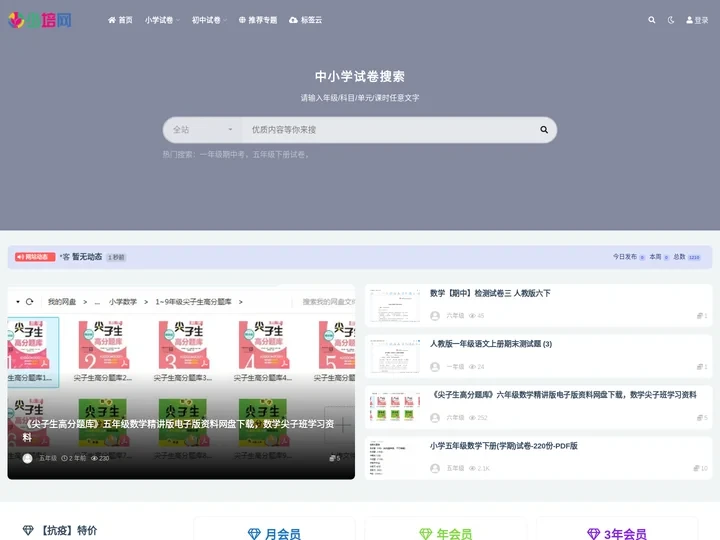Click the 一年级 category tag

[x=455, y=367]
